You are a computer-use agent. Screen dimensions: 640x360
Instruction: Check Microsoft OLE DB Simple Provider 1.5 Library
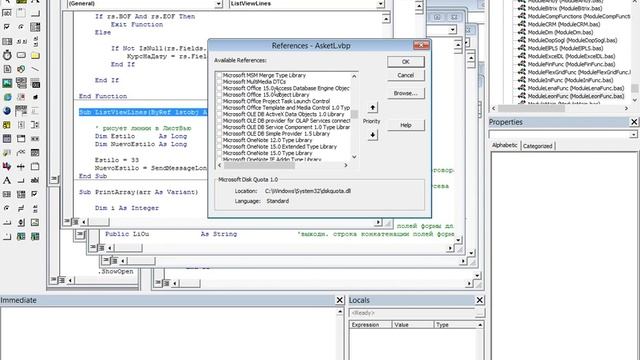[x=219, y=133]
